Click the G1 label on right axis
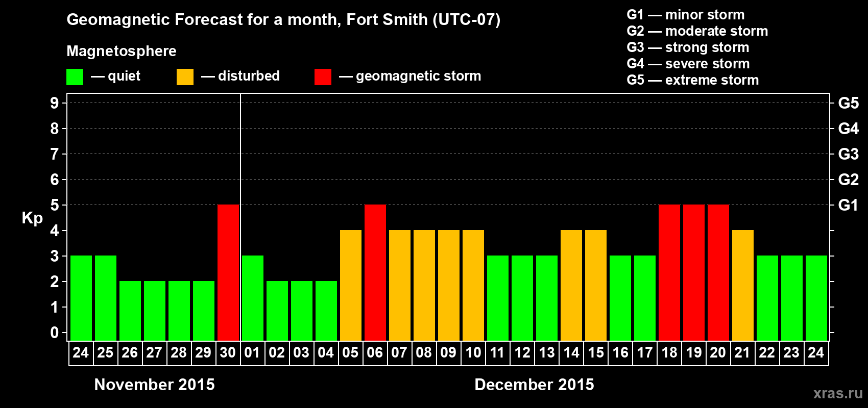The width and height of the screenshot is (868, 408). [x=848, y=205]
